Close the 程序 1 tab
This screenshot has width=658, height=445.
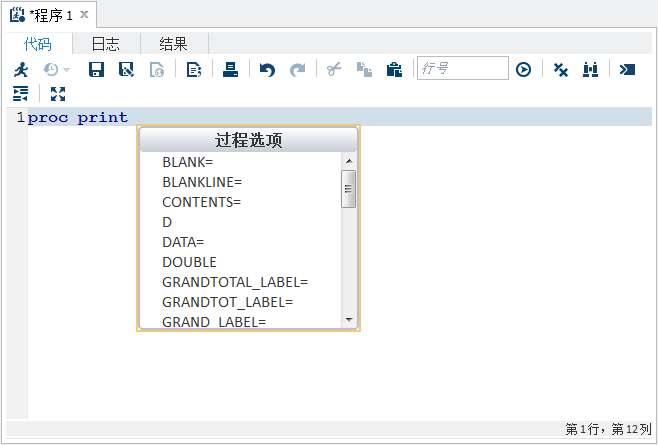(x=84, y=15)
